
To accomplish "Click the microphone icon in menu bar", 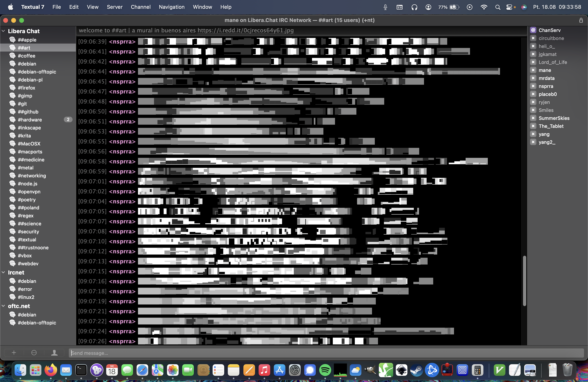I will (385, 7).
